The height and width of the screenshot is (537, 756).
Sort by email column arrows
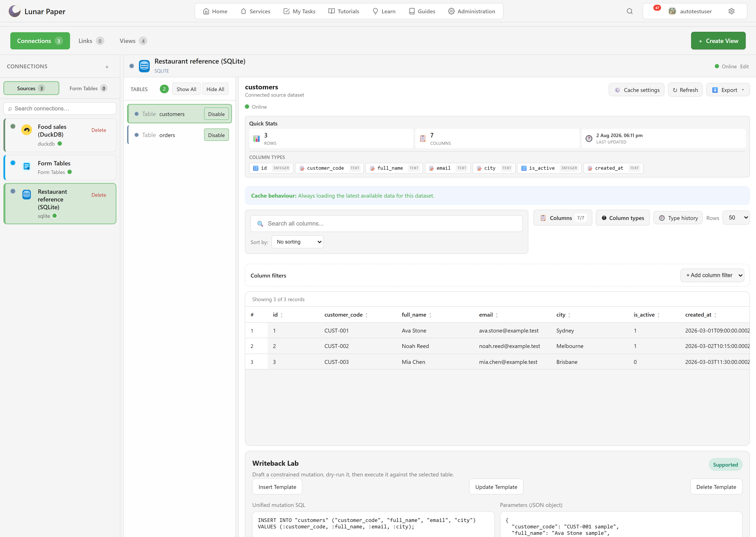[x=497, y=315]
